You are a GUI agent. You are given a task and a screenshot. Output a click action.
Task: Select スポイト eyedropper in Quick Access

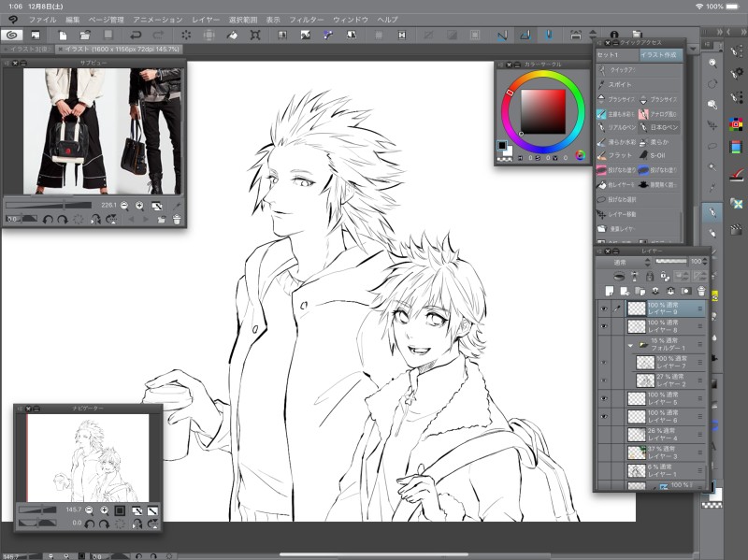pyautogui.click(x=617, y=84)
